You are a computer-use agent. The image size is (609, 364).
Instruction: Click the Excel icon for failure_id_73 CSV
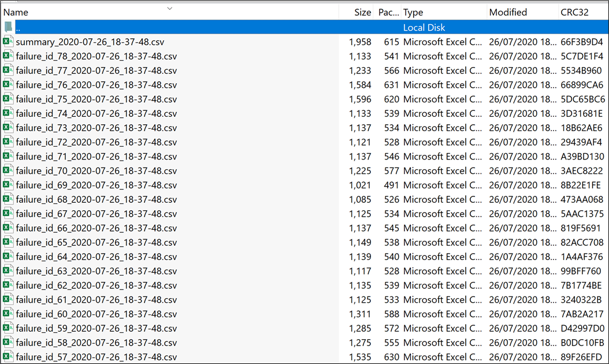pyautogui.click(x=8, y=128)
